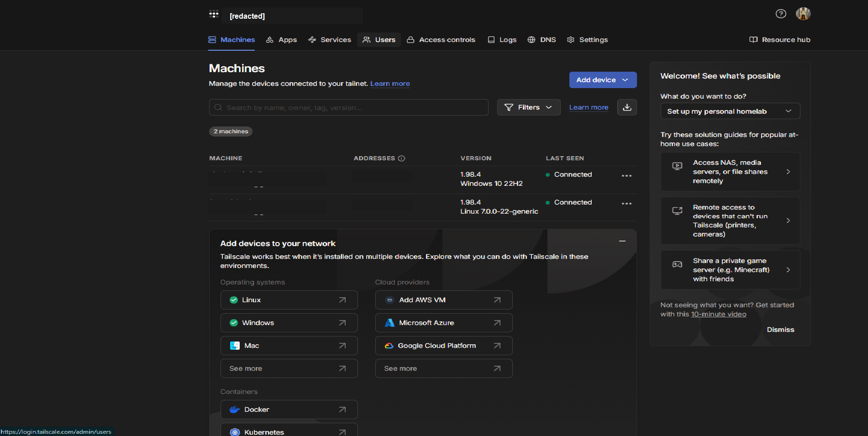Image resolution: width=868 pixels, height=436 pixels.
Task: Open the Filters dropdown
Action: (529, 107)
